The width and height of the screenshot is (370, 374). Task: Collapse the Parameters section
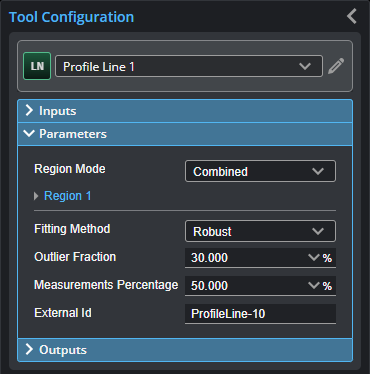pyautogui.click(x=185, y=134)
